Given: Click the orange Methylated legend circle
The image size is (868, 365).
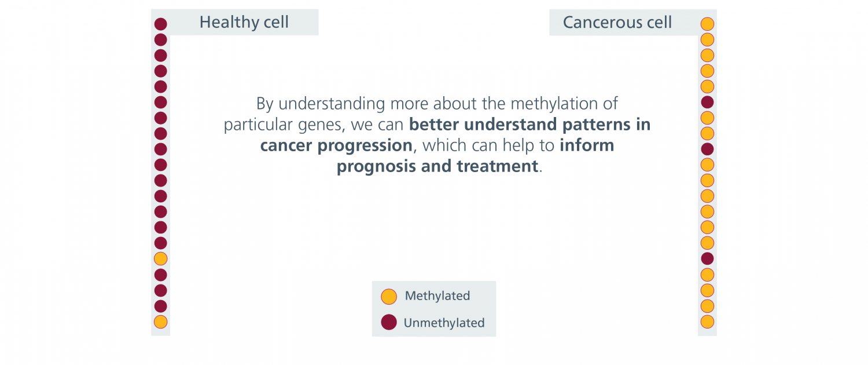Looking at the screenshot, I should click(389, 297).
